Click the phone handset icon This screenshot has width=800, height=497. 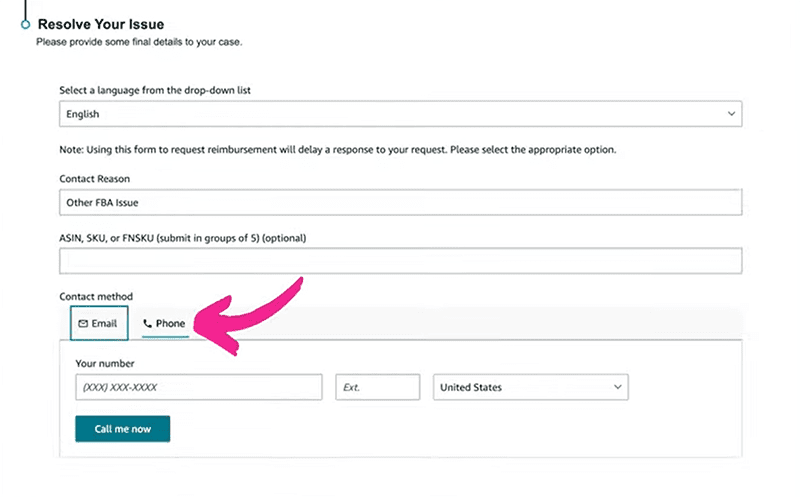click(147, 324)
